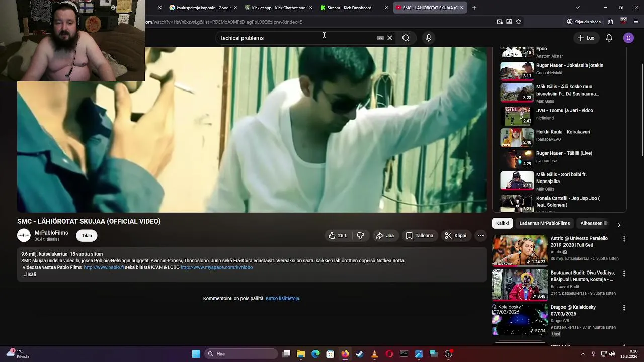Open the on-screen keyboard icon in search box
Screen dimensions: 644x362
coord(380,38)
